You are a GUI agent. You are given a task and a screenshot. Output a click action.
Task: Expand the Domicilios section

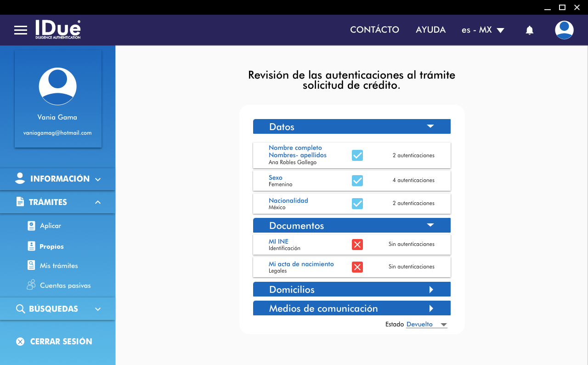[x=431, y=290]
